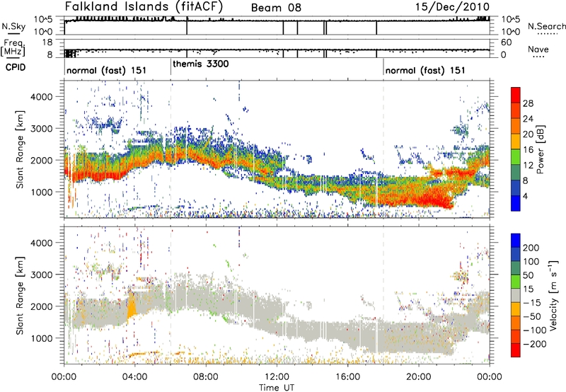Click the 'Falkland Islands (fitACF)' title

pos(144,7)
